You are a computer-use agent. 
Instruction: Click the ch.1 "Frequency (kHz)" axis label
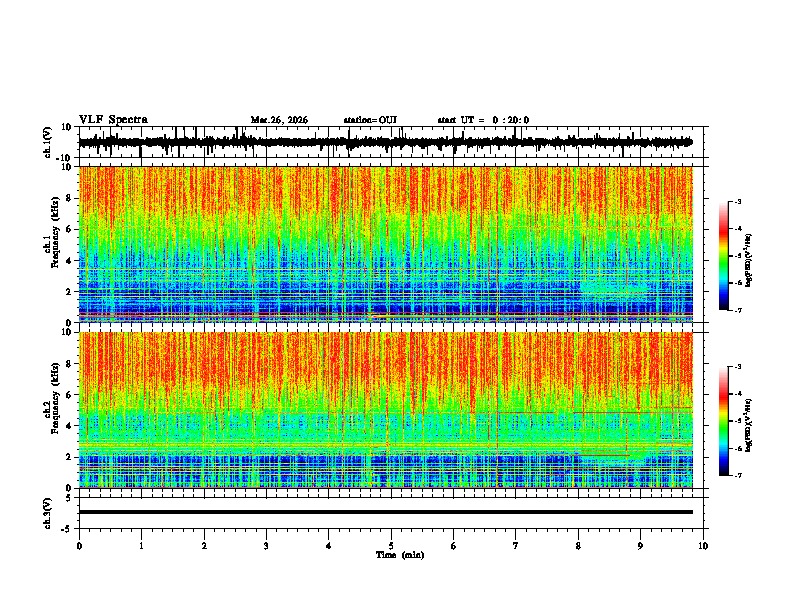(x=55, y=233)
